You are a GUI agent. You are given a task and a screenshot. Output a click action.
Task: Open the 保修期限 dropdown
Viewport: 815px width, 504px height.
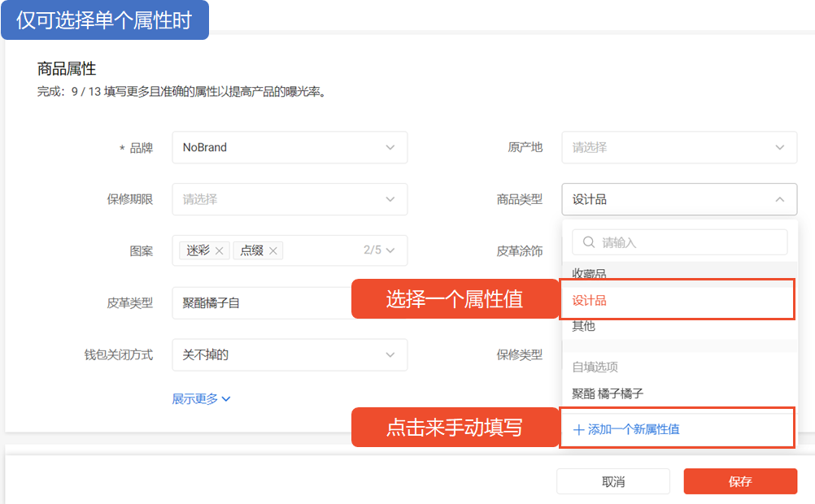[x=390, y=199]
